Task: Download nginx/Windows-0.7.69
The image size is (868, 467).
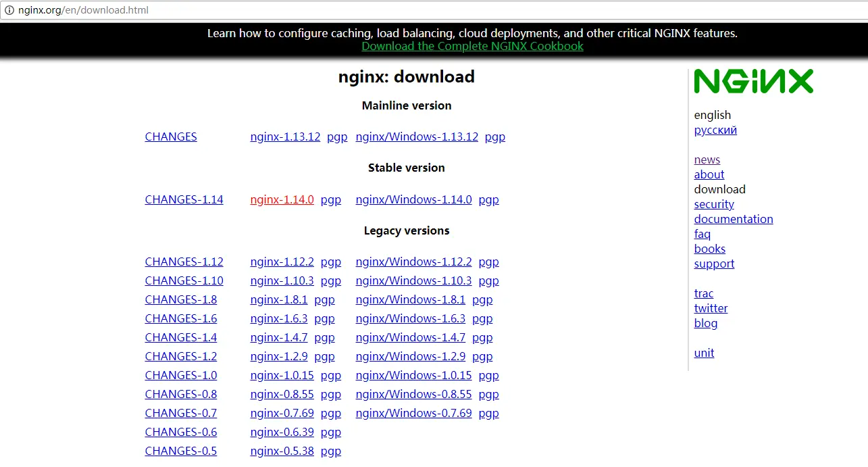Action: (x=413, y=413)
